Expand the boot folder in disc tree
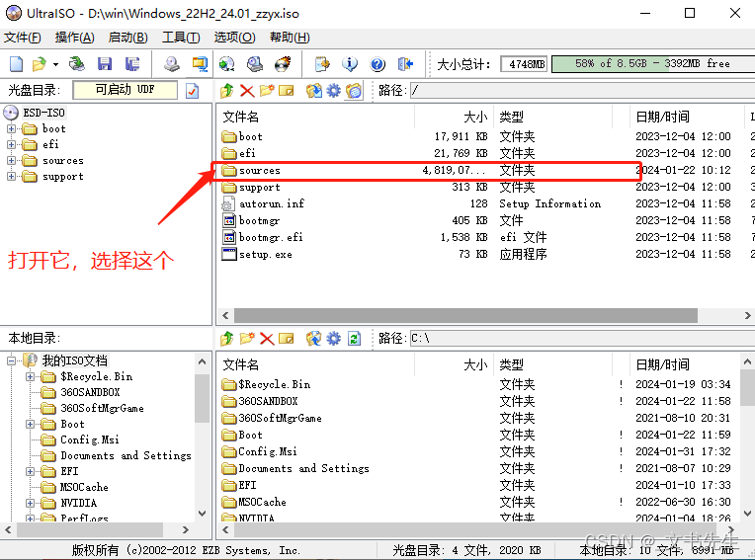 click(11, 129)
